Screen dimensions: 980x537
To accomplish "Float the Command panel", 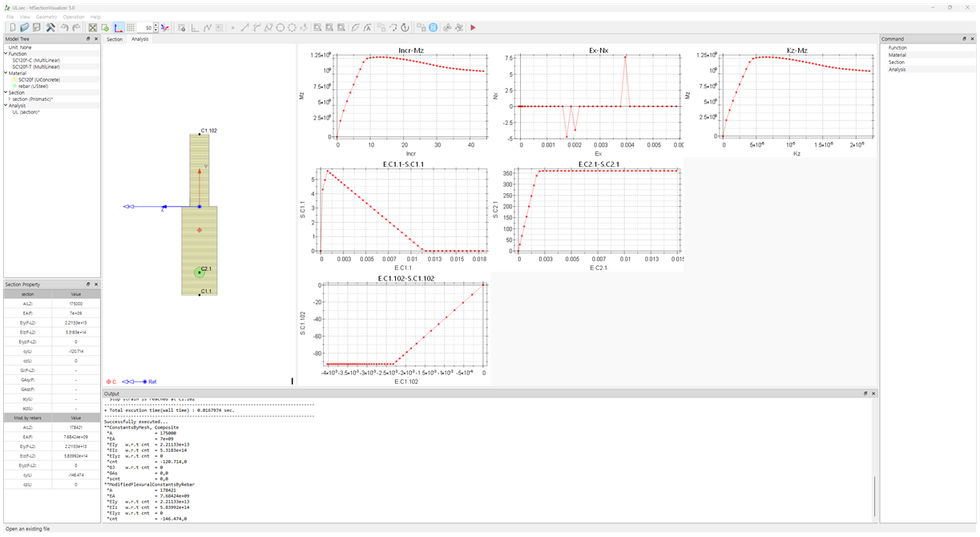I will tap(964, 38).
